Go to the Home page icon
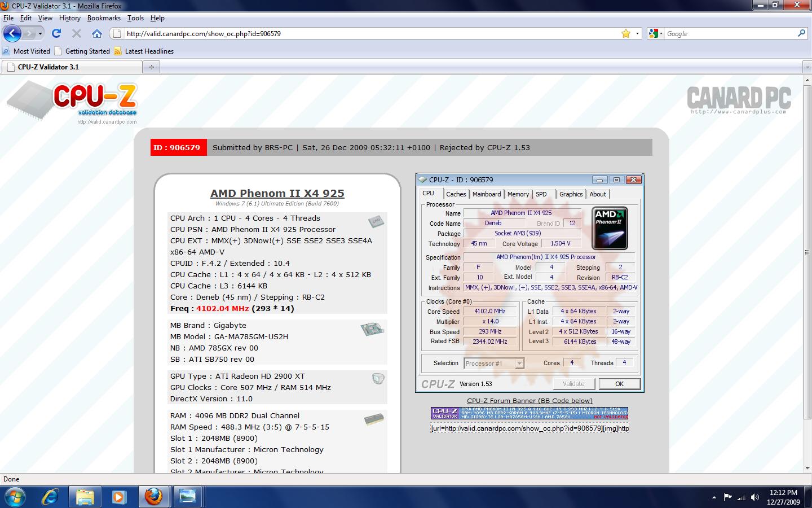Screen dimensions: 812x508 coord(97,33)
